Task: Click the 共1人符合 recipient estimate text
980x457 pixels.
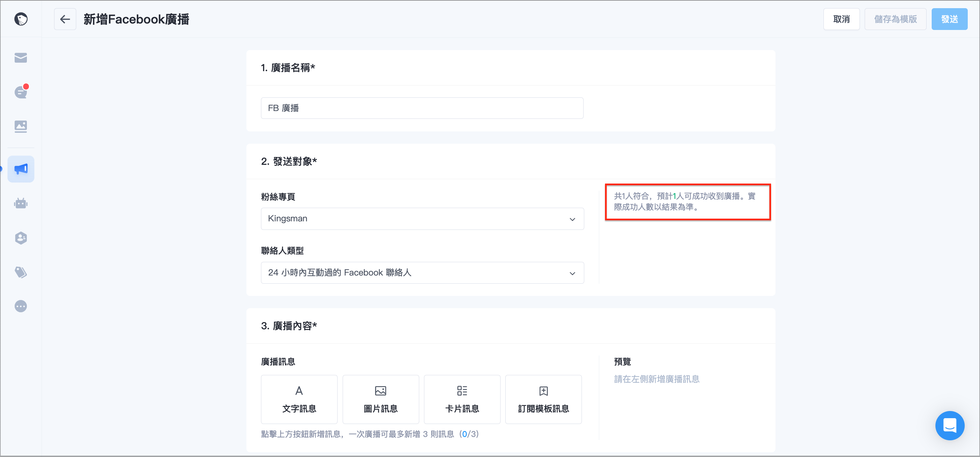Action: (685, 202)
